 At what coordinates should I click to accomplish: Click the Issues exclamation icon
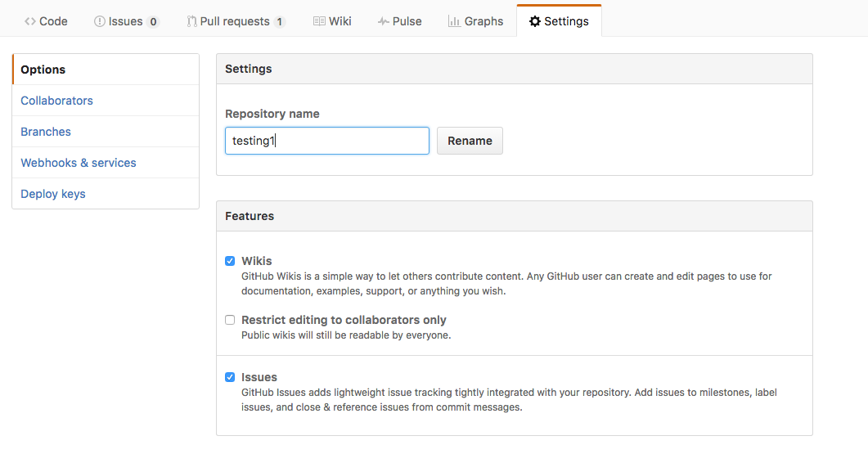tap(100, 21)
